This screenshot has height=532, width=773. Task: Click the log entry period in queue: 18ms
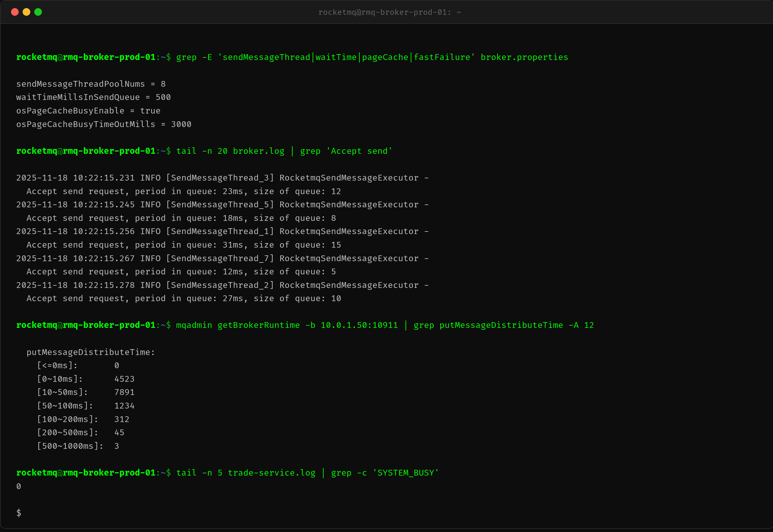click(x=181, y=218)
